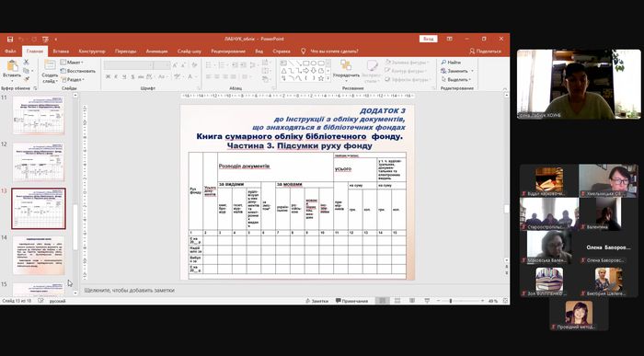Toggle Заметки notes pane
Viewport: 644px width, 356px height.
click(316, 301)
